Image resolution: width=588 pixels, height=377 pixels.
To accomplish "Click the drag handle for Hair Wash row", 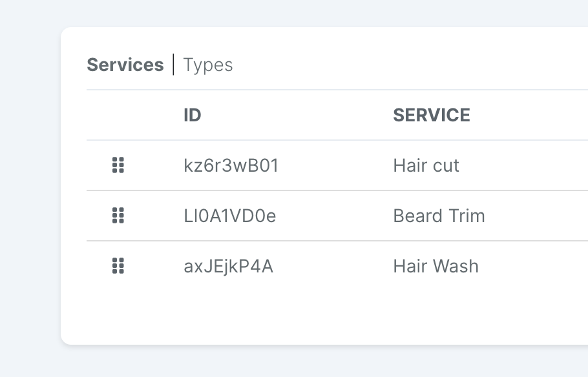I will [118, 266].
